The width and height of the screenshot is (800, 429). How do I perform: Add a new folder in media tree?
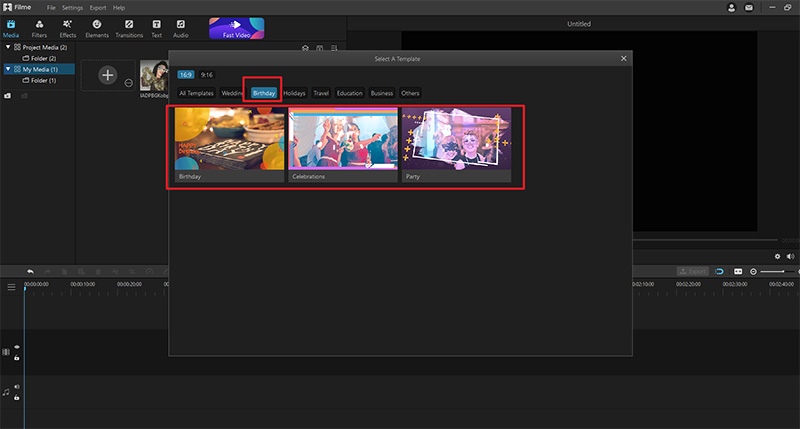pyautogui.click(x=7, y=96)
